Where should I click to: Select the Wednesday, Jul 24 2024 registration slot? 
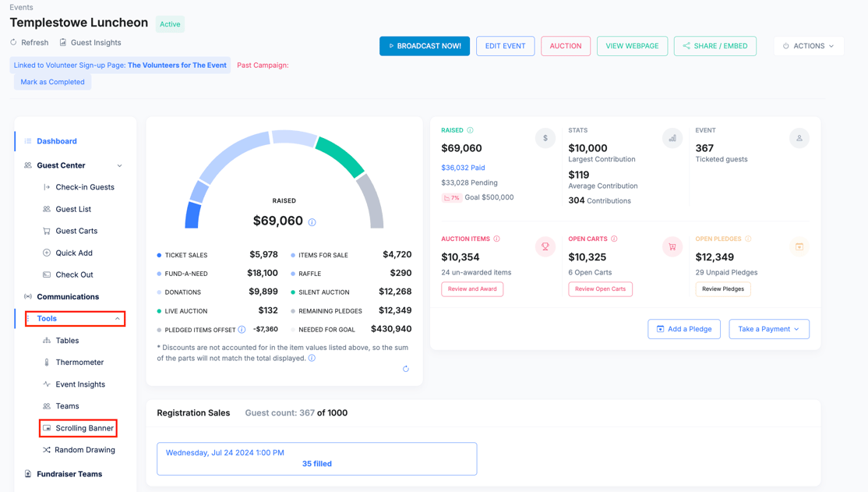pyautogui.click(x=316, y=458)
